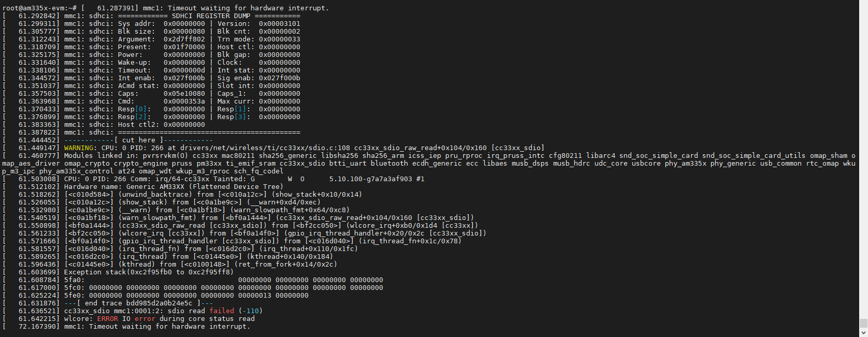Click the red word "failed"

[222, 311]
